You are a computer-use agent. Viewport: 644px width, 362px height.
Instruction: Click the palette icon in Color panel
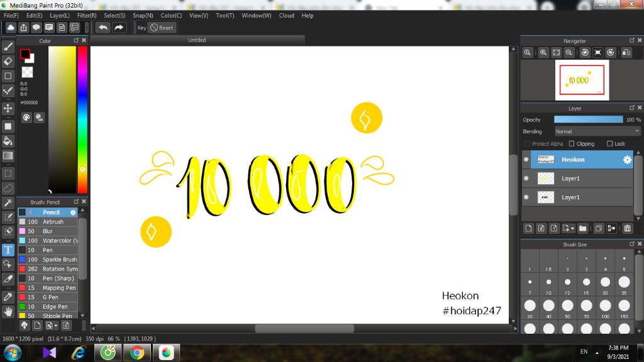tap(26, 118)
